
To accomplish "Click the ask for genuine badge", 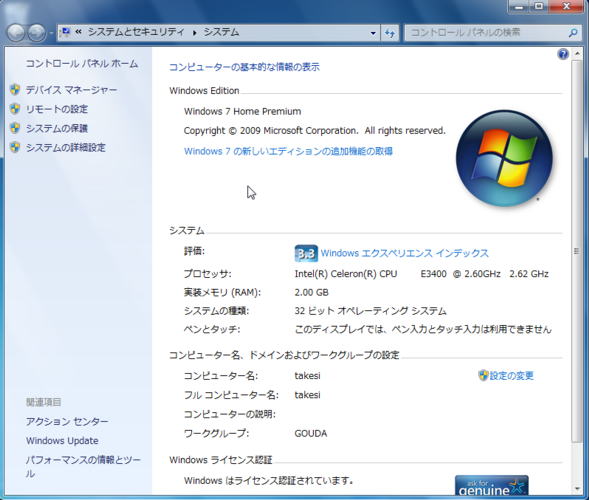I will tap(491, 485).
